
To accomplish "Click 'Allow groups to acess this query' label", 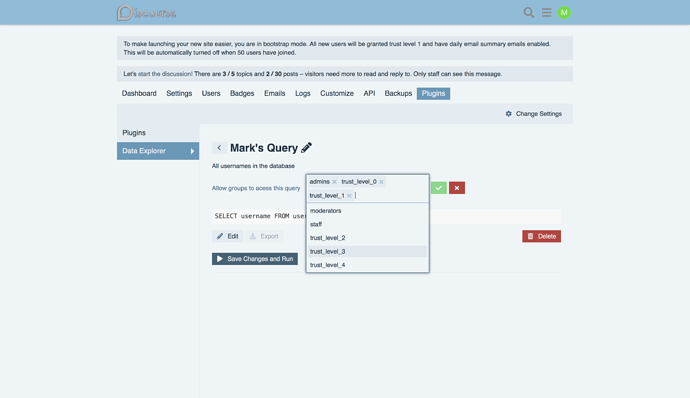I will tap(256, 188).
